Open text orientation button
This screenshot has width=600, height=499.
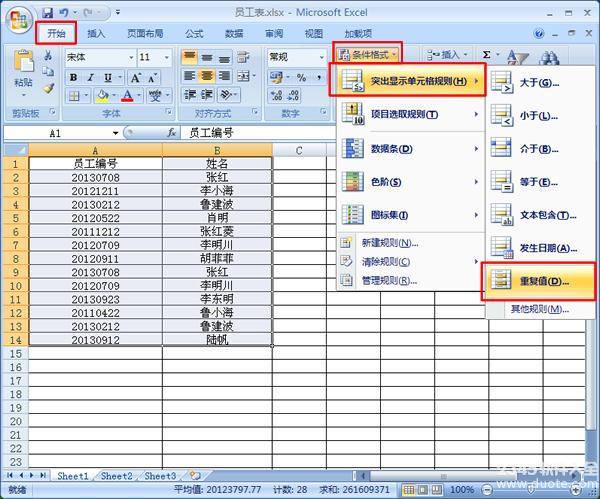228,95
